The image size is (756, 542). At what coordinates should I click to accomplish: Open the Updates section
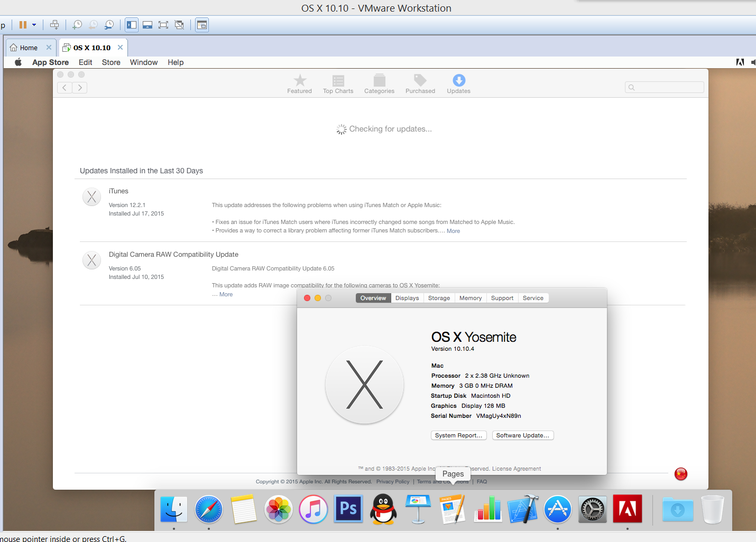(x=459, y=84)
